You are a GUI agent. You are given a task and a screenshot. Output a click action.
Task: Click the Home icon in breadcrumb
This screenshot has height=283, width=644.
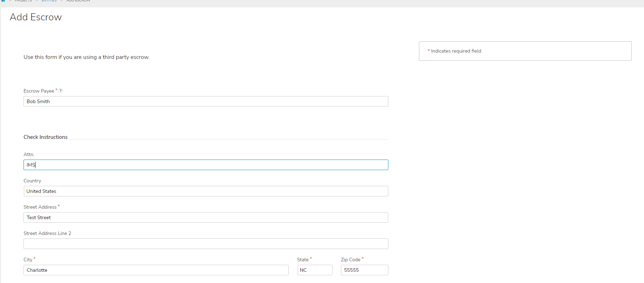coord(3,1)
